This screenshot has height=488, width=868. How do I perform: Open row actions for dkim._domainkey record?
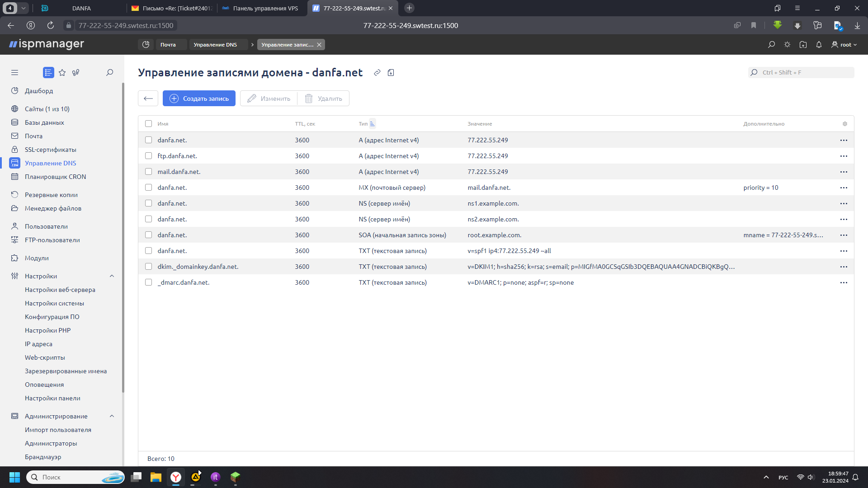844,267
